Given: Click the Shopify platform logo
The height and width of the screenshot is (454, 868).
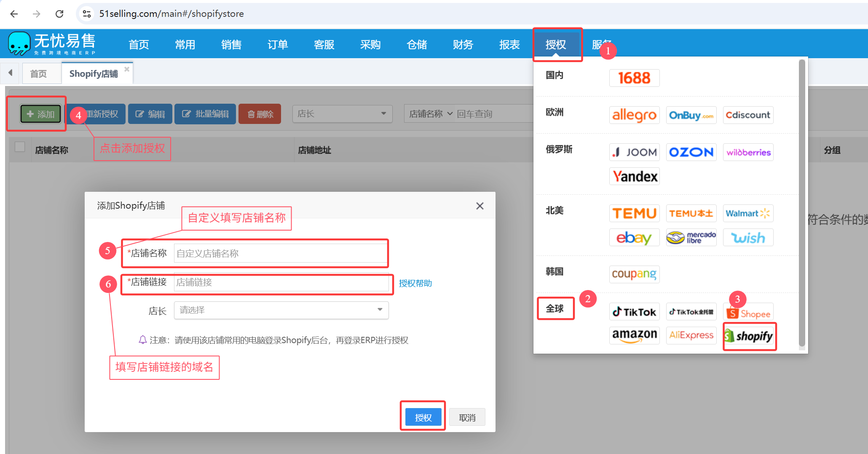Looking at the screenshot, I should pos(749,336).
